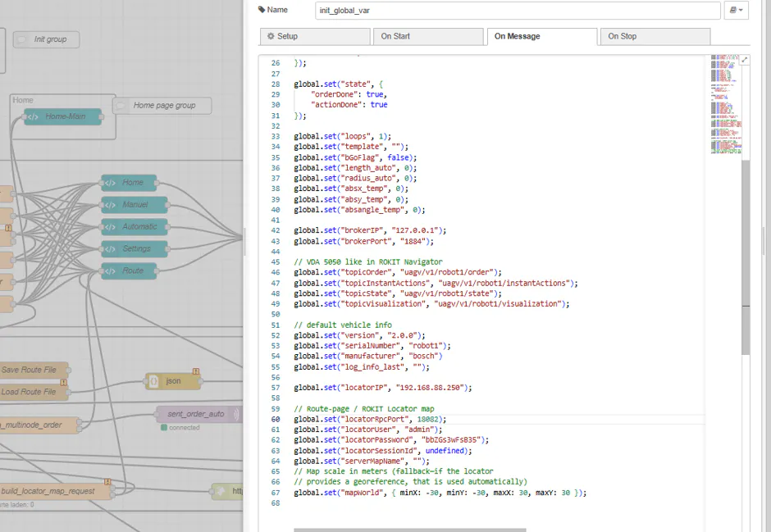Select the sent_order_auto MQTT node
Viewport: 771px width, 532px height.
click(x=198, y=414)
